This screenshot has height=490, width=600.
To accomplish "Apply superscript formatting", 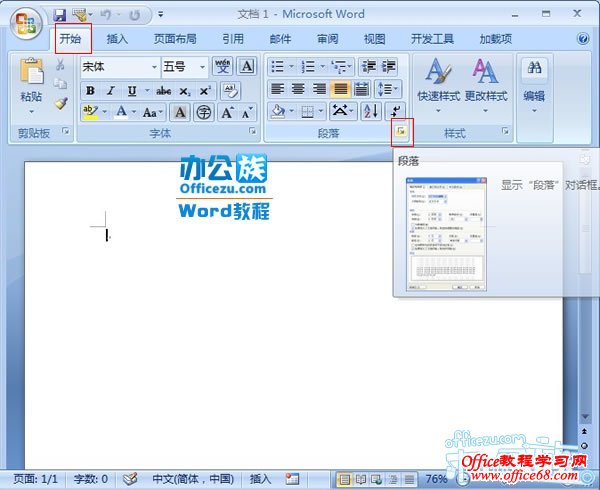I will pyautogui.click(x=205, y=91).
